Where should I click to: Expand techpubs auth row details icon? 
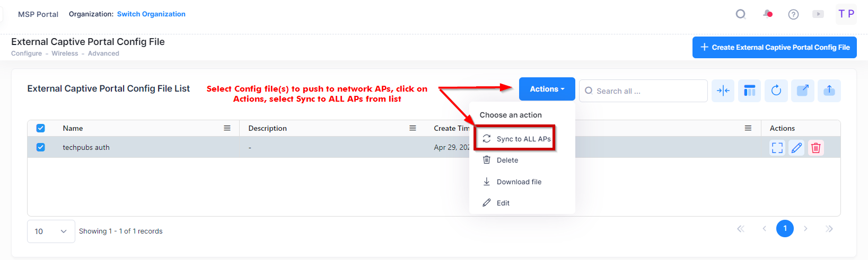tap(777, 148)
